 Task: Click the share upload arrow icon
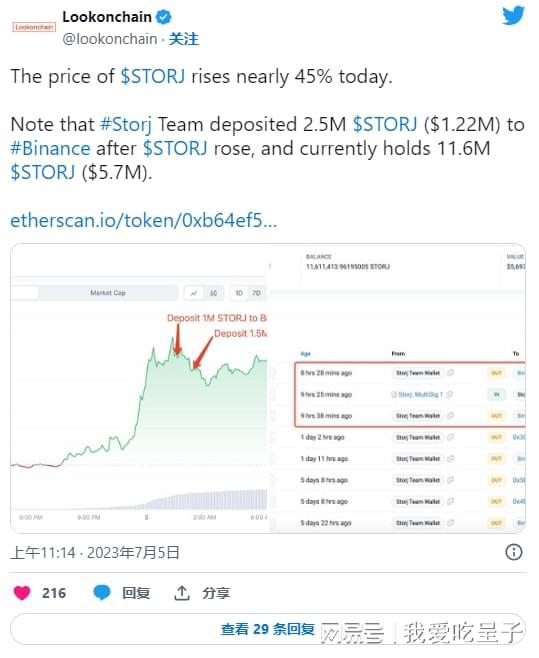[x=182, y=593]
